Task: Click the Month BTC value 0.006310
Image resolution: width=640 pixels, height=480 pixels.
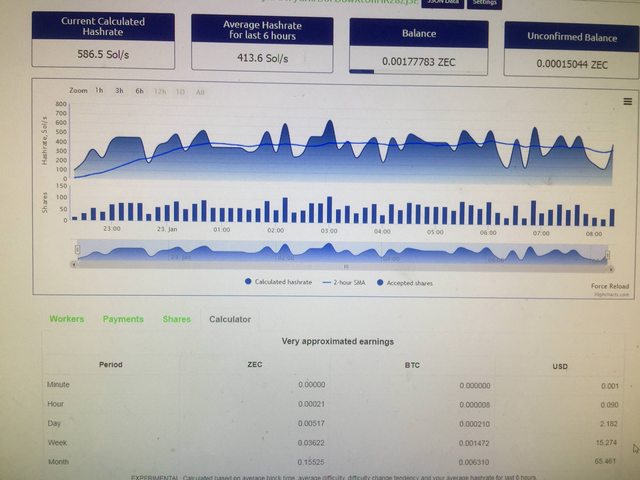Action: tap(474, 462)
